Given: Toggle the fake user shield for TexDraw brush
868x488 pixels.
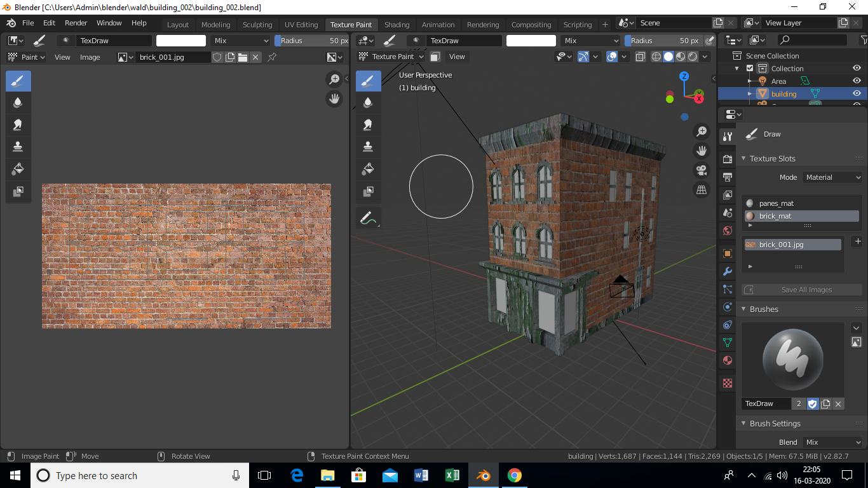Looking at the screenshot, I should pos(813,403).
